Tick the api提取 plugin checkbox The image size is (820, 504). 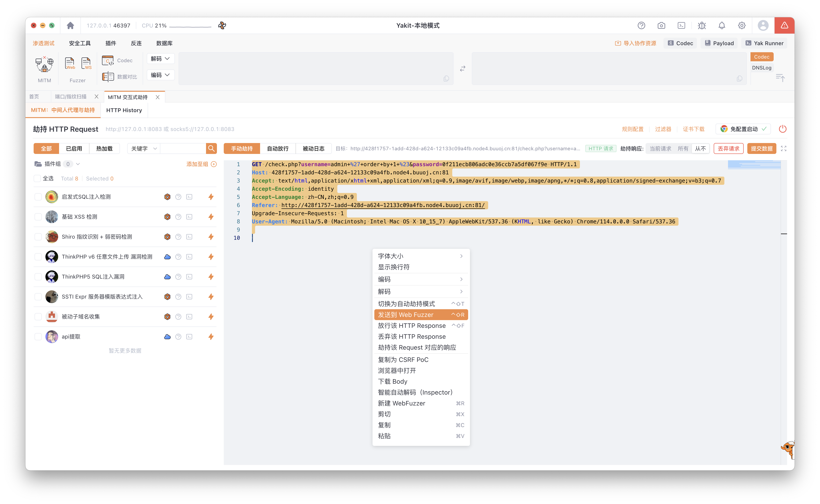[38, 337]
